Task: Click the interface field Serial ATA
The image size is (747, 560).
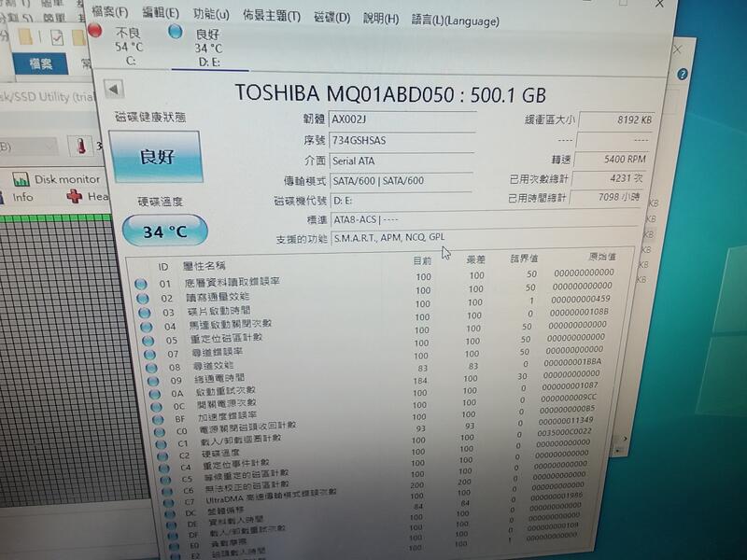Action: click(x=402, y=161)
